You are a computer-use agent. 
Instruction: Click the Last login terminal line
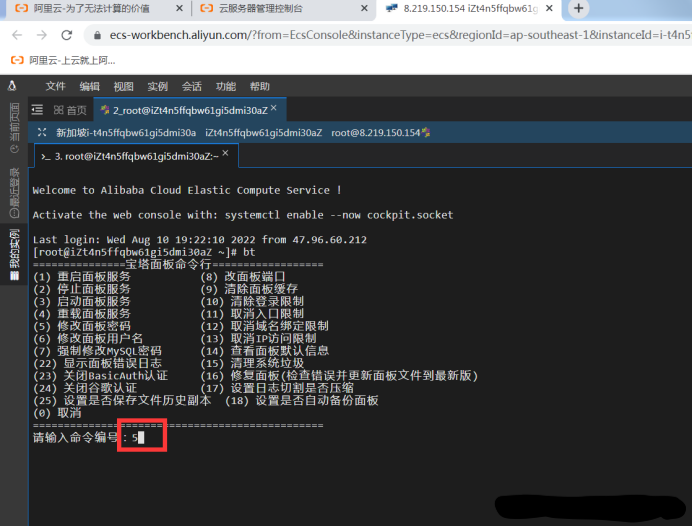(200, 240)
